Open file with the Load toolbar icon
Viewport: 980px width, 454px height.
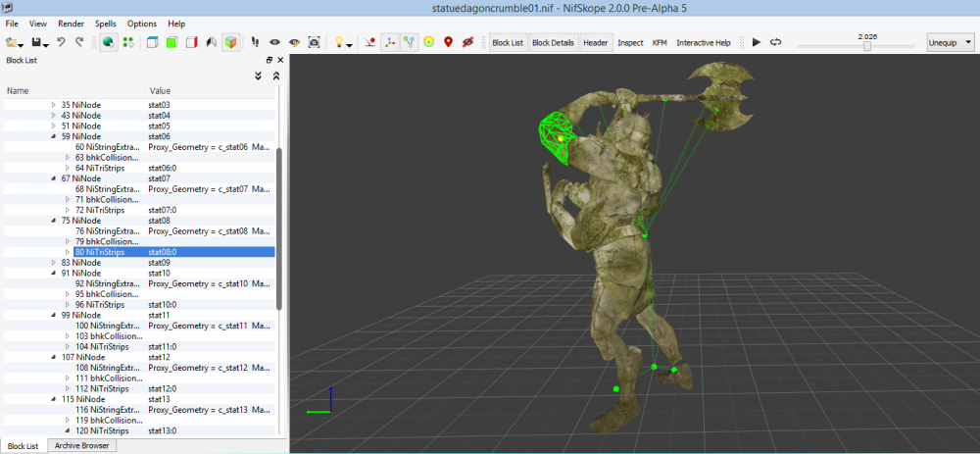coord(11,42)
